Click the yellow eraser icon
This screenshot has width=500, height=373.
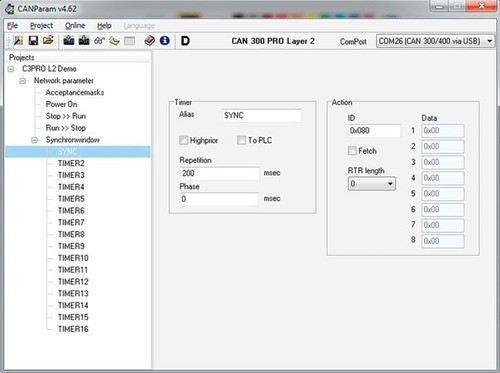coord(114,41)
